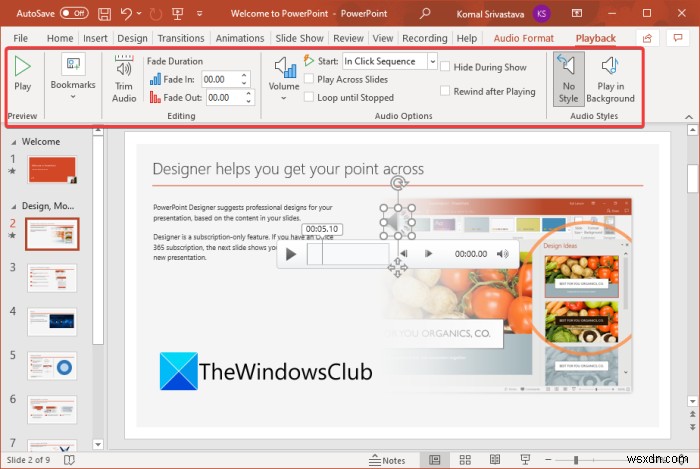Viewport: 700px width, 469px height.
Task: Select slide 5 thumbnail
Action: coord(52,366)
